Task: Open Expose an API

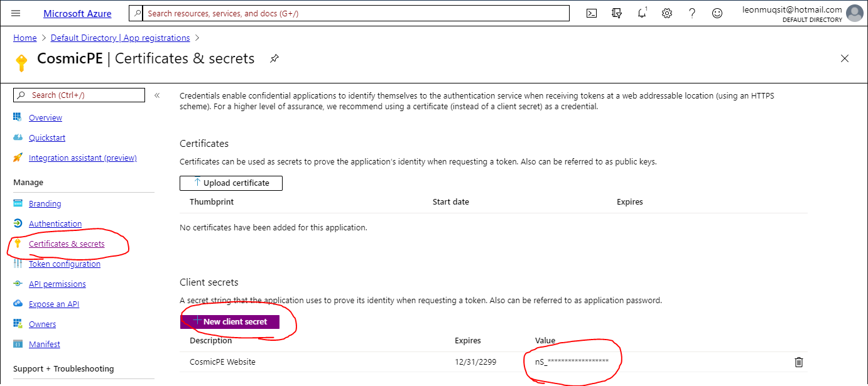Action: pos(54,304)
